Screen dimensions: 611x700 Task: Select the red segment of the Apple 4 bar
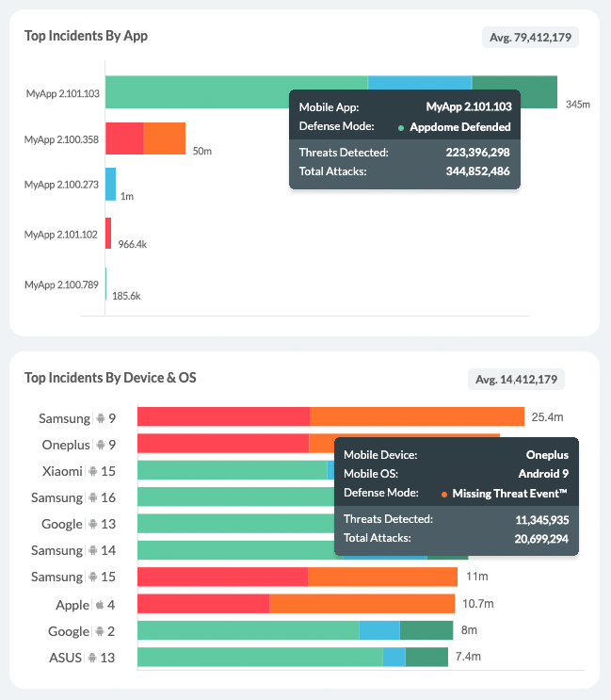point(203,604)
